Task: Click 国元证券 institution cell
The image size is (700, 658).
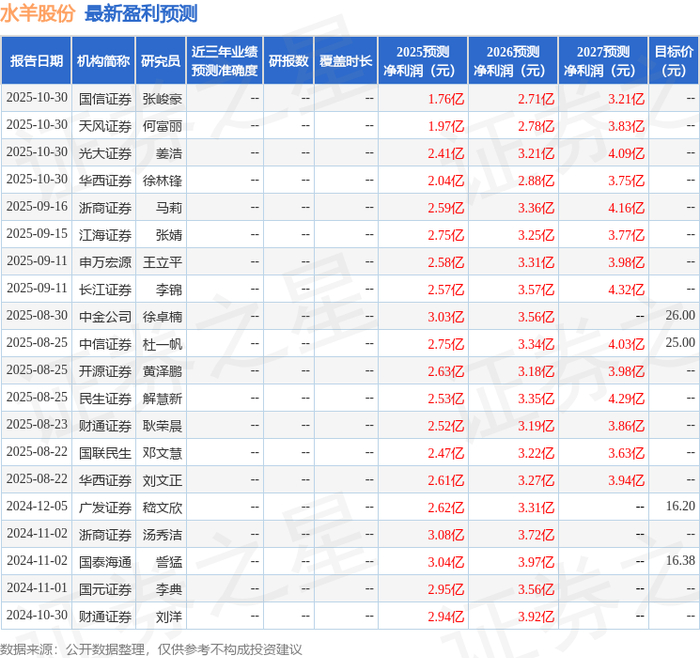Action: tap(105, 590)
